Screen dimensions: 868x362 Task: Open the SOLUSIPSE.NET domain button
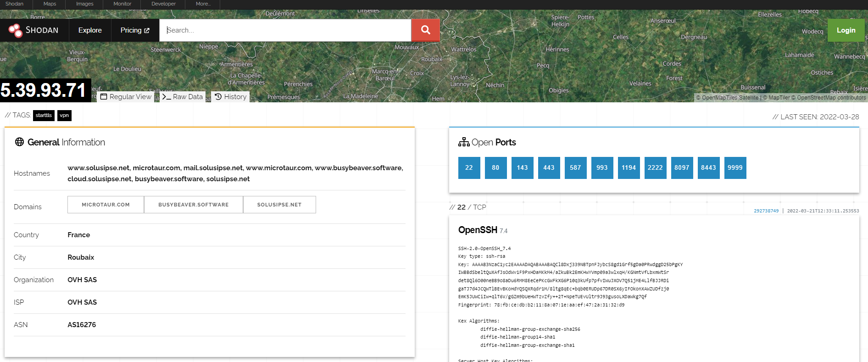(279, 205)
